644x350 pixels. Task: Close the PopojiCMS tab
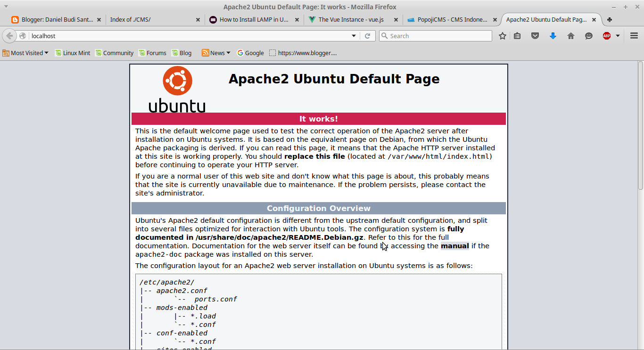[495, 20]
